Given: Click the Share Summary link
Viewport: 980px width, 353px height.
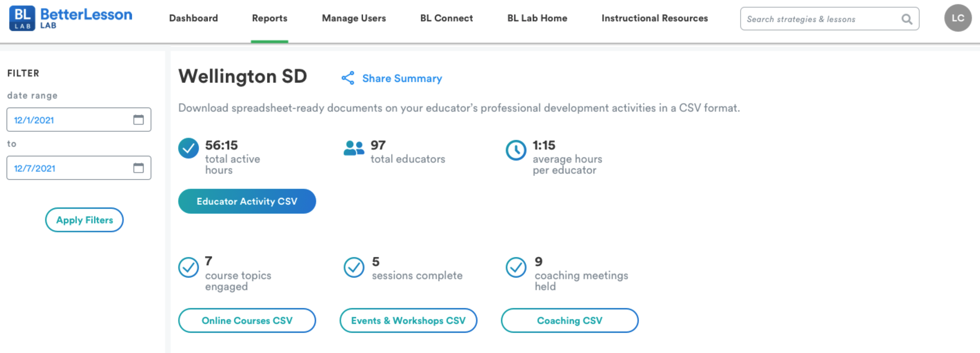Looking at the screenshot, I should (x=402, y=78).
